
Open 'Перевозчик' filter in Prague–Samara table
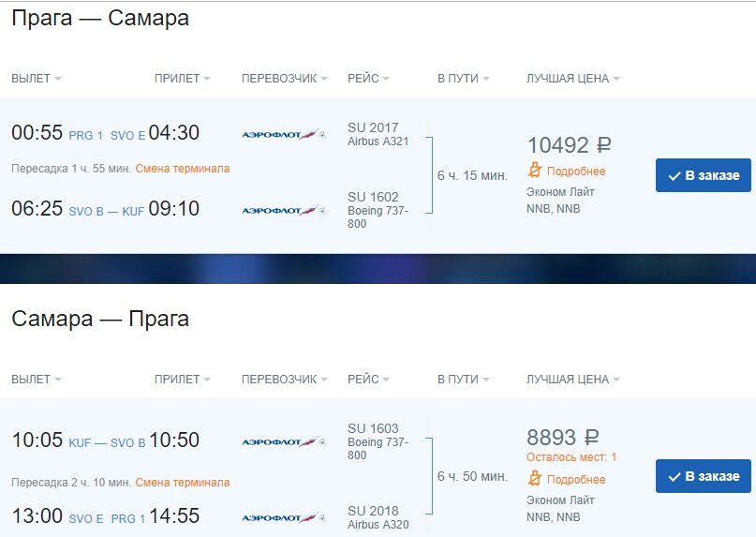point(285,79)
